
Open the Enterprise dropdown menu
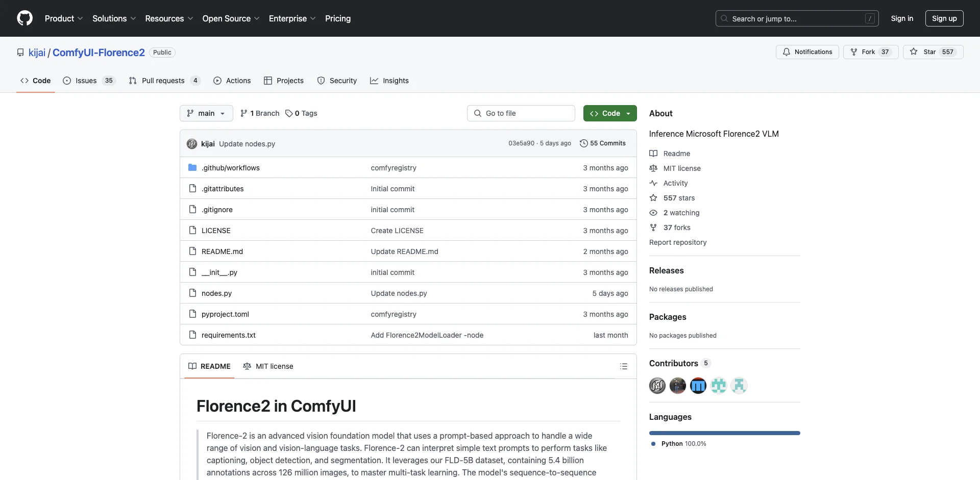click(x=292, y=18)
